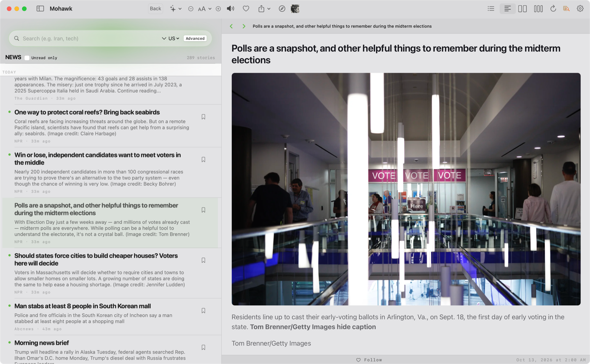
Task: Select the three-column layout
Action: coord(538,9)
